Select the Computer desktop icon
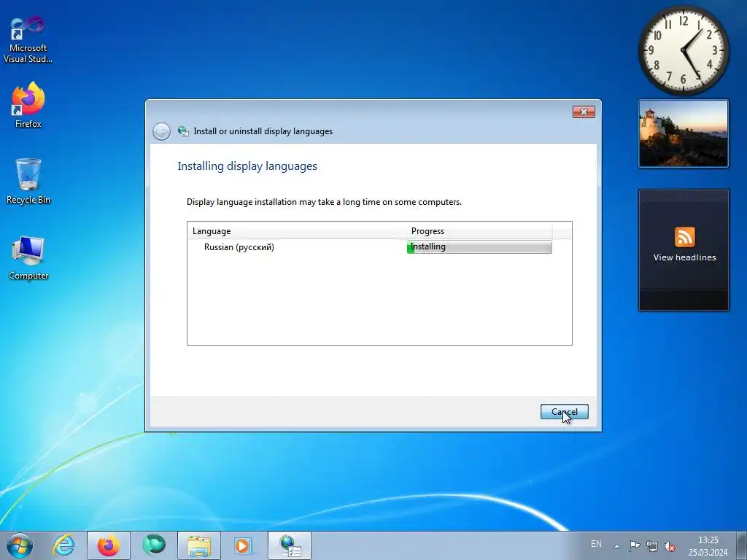747x560 pixels. coord(28,257)
